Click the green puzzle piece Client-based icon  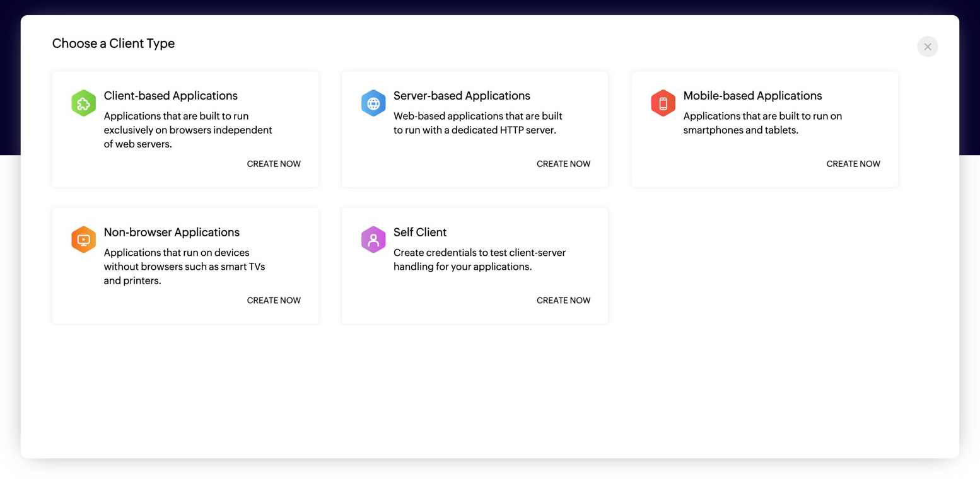[83, 103]
